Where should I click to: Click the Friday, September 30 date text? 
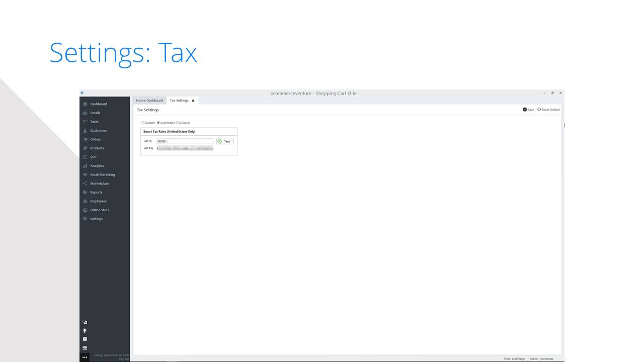click(111, 355)
